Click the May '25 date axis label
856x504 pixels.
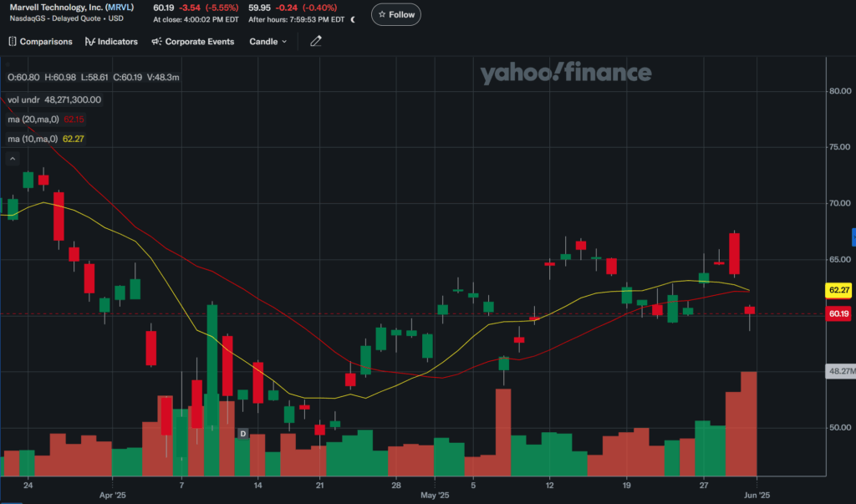[x=435, y=496]
